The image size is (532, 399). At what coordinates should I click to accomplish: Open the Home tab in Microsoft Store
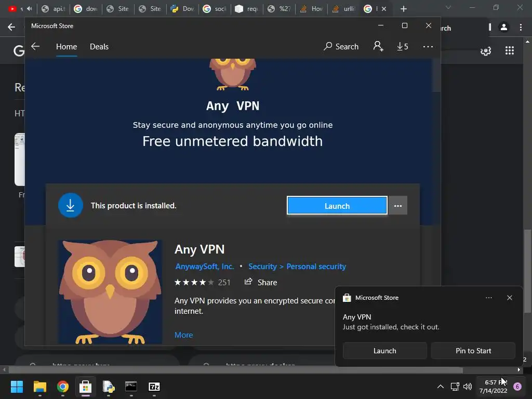66,46
